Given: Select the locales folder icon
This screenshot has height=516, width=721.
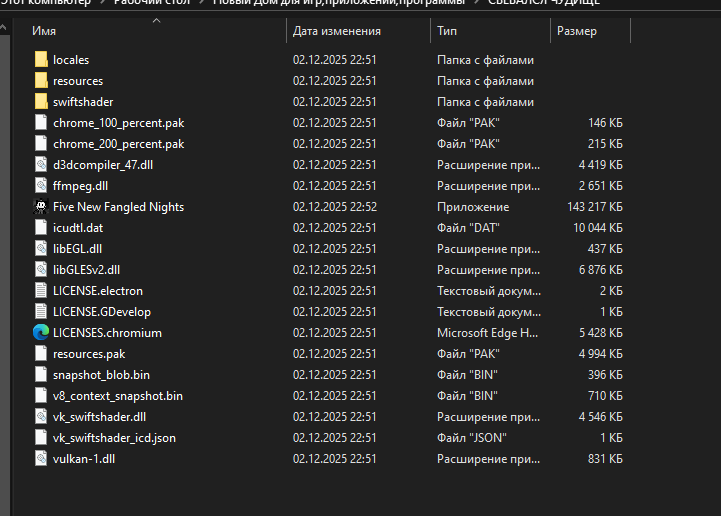Looking at the screenshot, I should click(41, 60).
